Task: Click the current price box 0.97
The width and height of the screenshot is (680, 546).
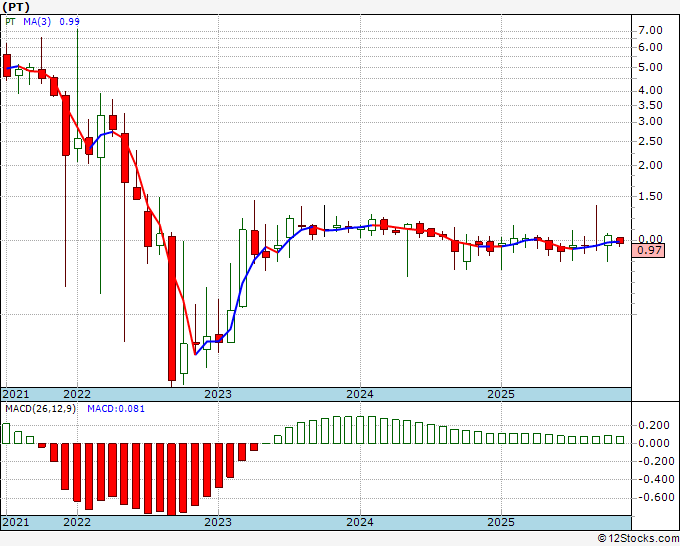Action: (648, 250)
